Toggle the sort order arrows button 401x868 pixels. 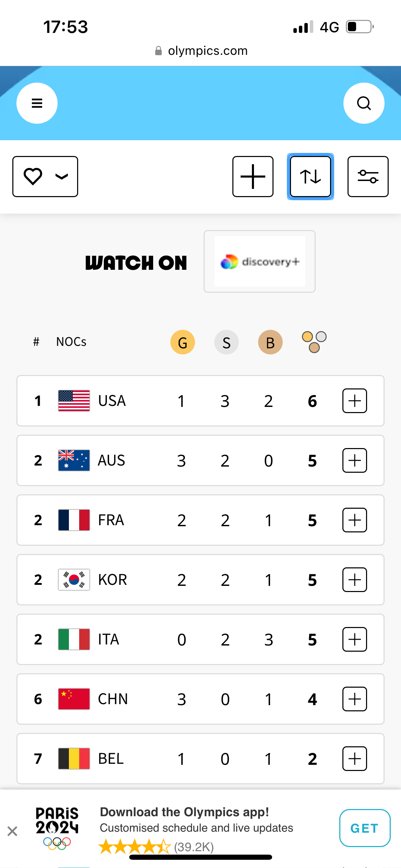pos(310,177)
